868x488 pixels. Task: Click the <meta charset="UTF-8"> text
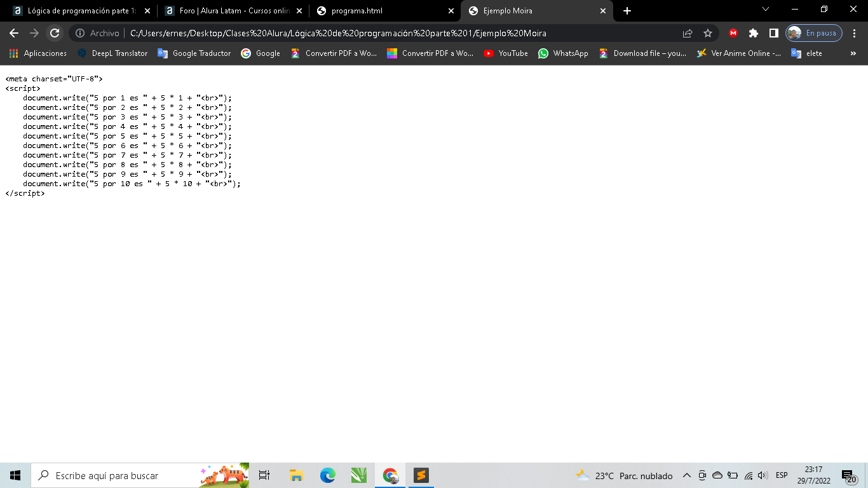54,79
